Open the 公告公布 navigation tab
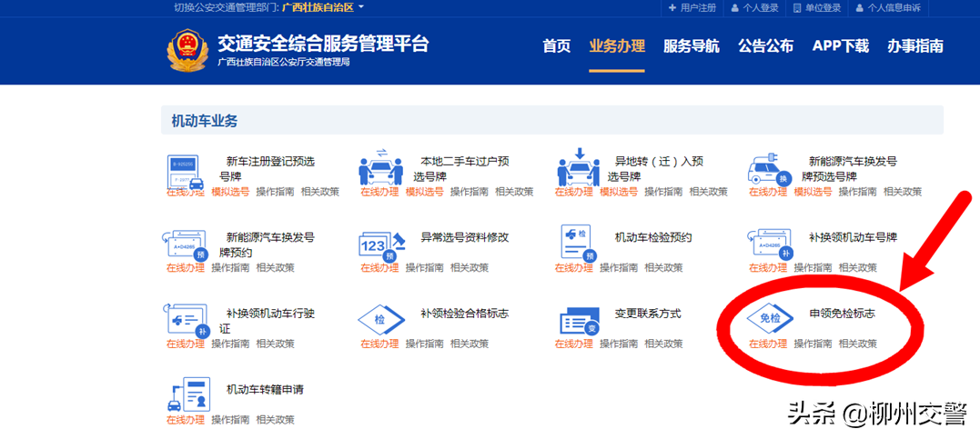Viewport: 980px width, 439px height. point(765,46)
